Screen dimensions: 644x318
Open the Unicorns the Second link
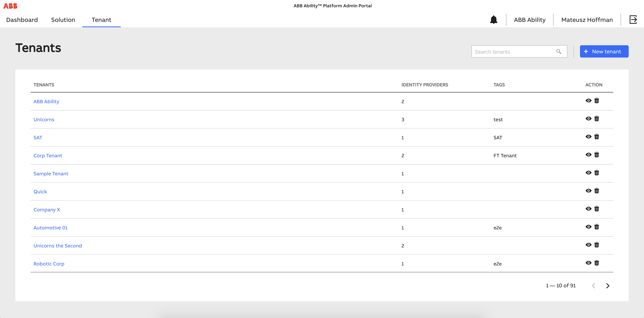(58, 246)
